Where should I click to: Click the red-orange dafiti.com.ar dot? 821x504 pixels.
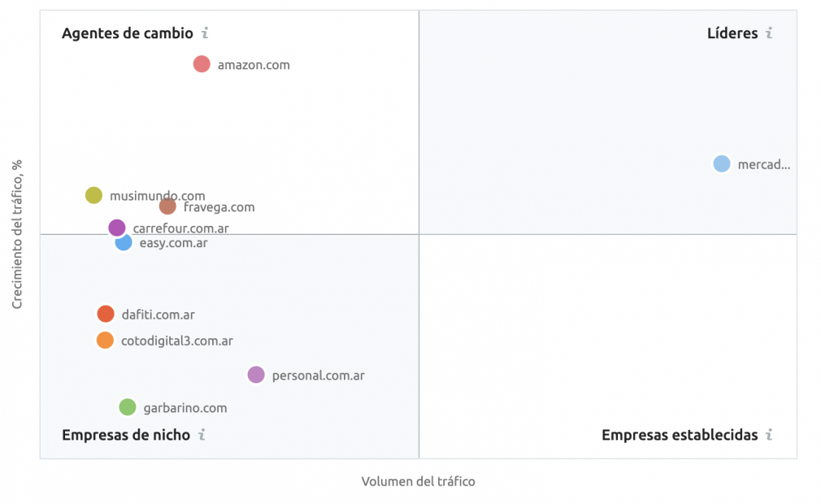click(x=106, y=314)
